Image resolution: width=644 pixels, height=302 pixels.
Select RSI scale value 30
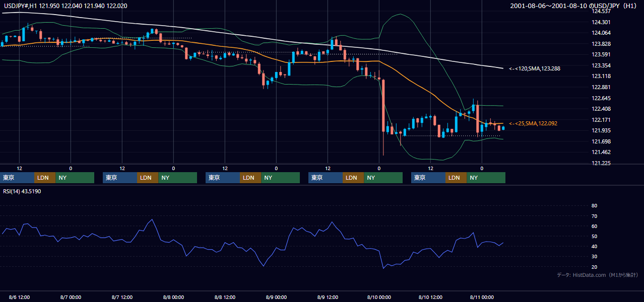coord(594,256)
